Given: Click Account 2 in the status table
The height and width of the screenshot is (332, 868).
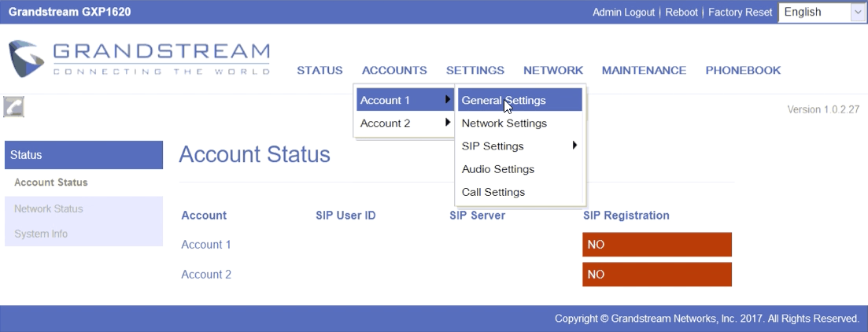Looking at the screenshot, I should [206, 275].
